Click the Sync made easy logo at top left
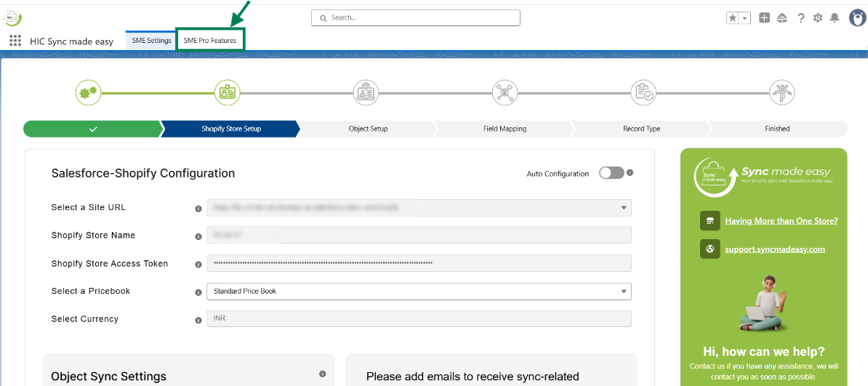Screen dimensions: 868x386 pyautogui.click(x=13, y=17)
